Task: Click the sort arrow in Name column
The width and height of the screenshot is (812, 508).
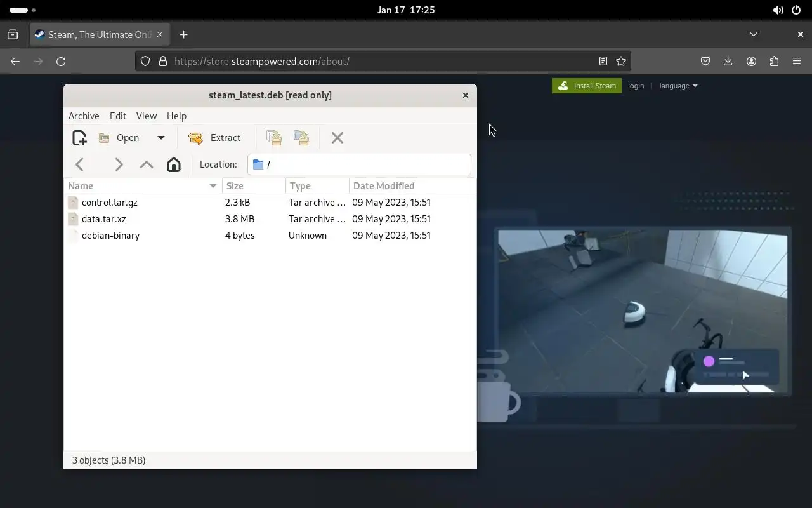Action: [213, 186]
